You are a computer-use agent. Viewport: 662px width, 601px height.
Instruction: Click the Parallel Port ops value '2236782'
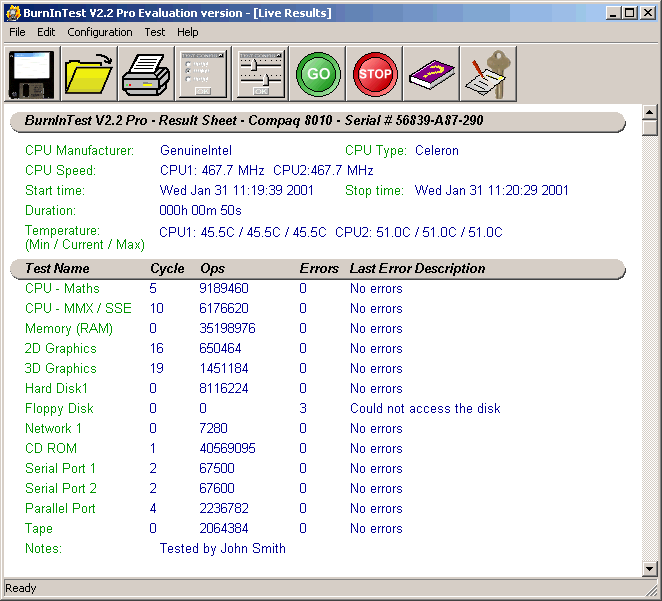(x=224, y=509)
